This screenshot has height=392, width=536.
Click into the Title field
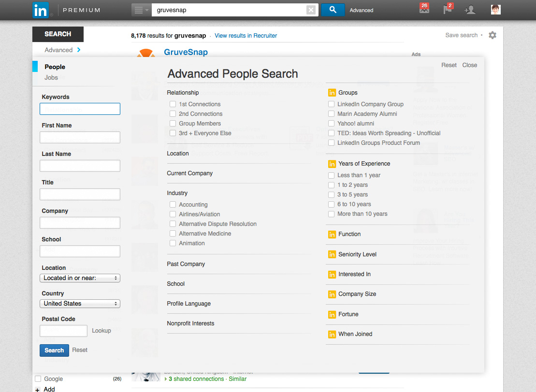80,194
